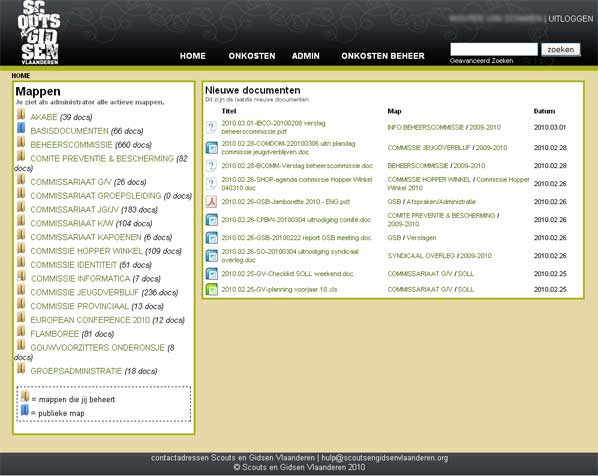Click the zoeken search button

pyautogui.click(x=561, y=50)
